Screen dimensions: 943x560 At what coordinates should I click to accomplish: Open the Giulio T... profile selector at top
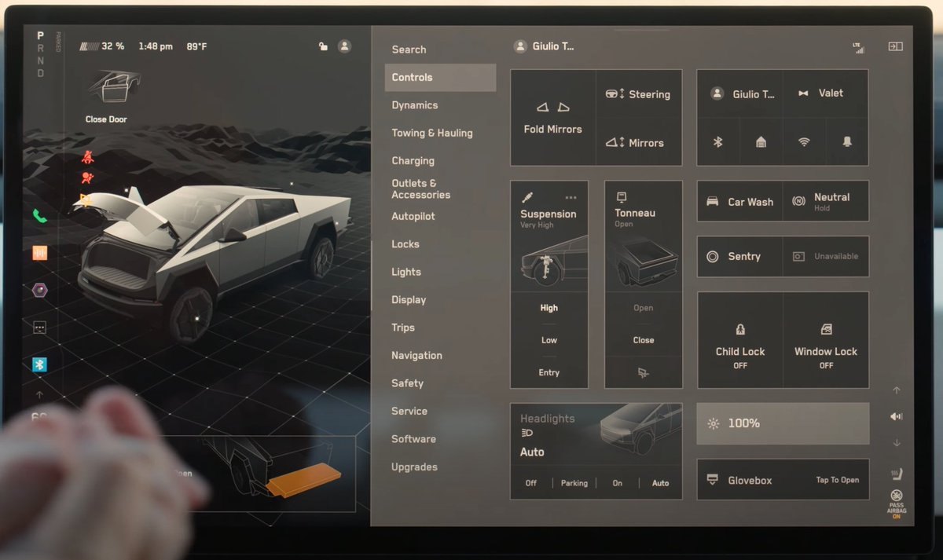tap(544, 46)
